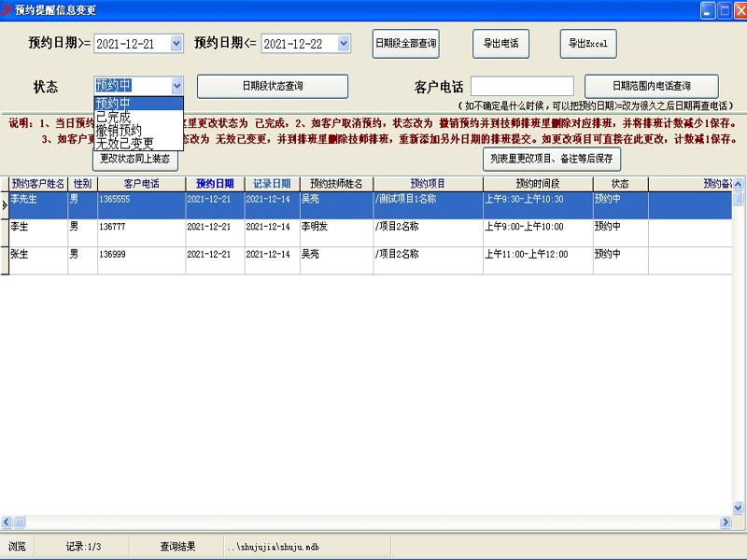Click /项目2名称 cell in 李生 row
Viewport: 747px width, 560px height.
428,232
